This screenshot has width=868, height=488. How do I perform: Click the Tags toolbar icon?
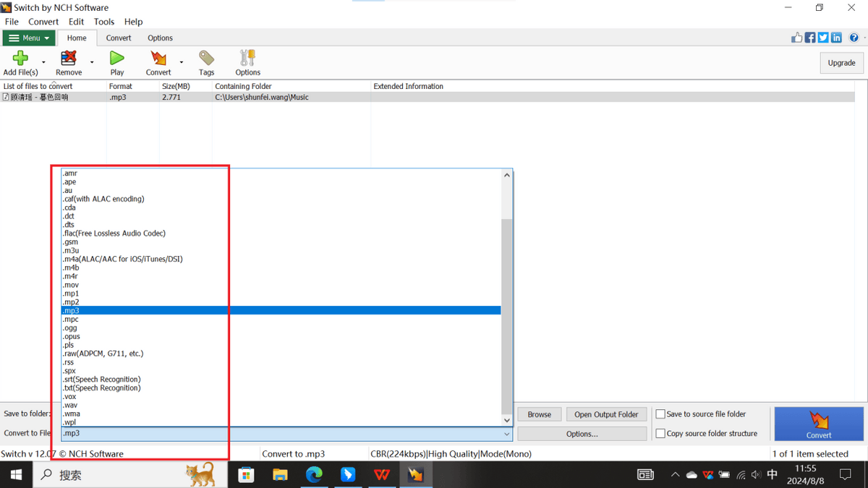(207, 59)
